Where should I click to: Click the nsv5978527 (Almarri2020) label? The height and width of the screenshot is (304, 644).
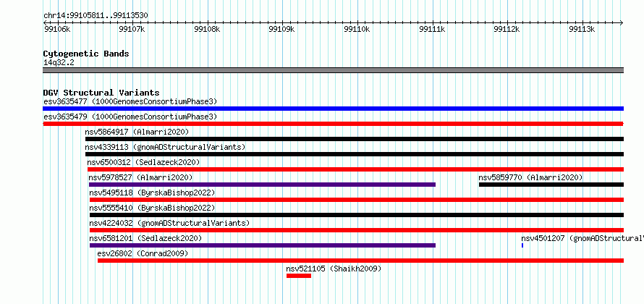tap(140, 177)
